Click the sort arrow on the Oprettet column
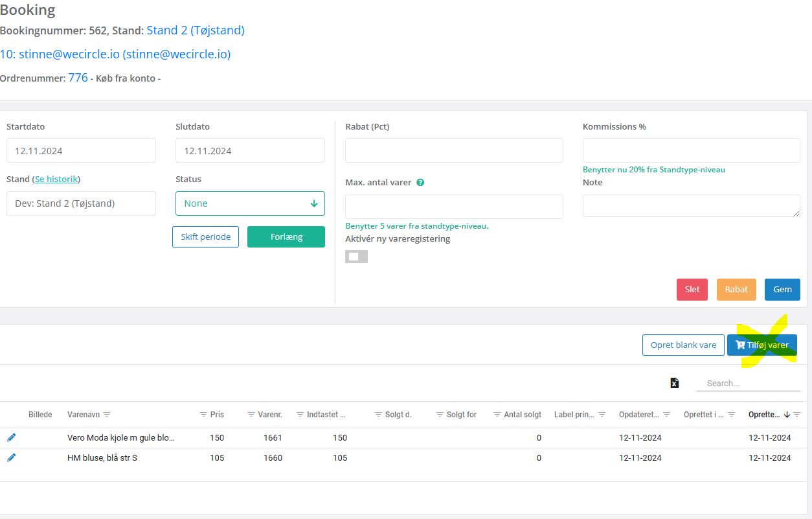This screenshot has height=519, width=812. (787, 415)
